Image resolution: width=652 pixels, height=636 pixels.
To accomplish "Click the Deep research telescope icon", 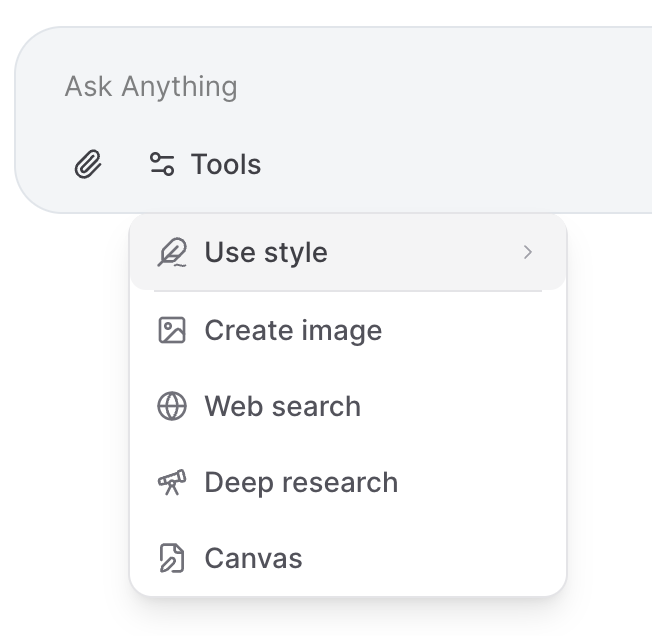I will point(172,482).
